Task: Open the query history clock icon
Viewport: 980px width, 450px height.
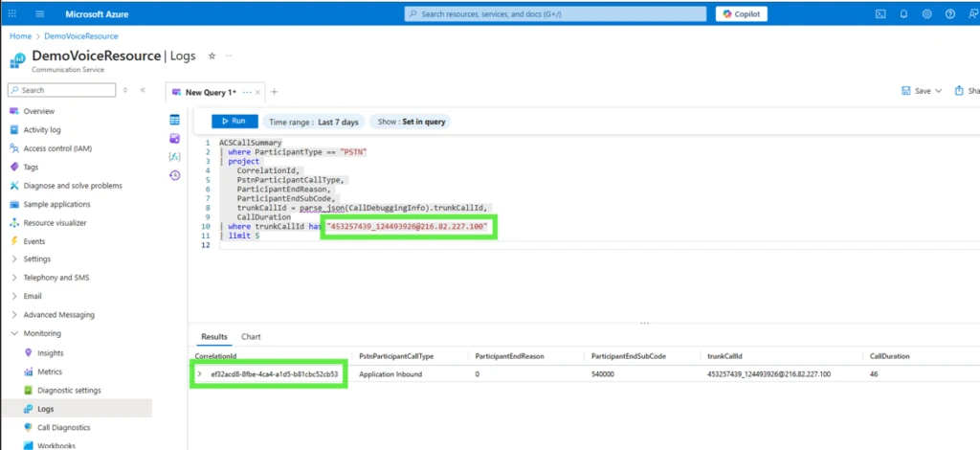Action: tap(174, 174)
